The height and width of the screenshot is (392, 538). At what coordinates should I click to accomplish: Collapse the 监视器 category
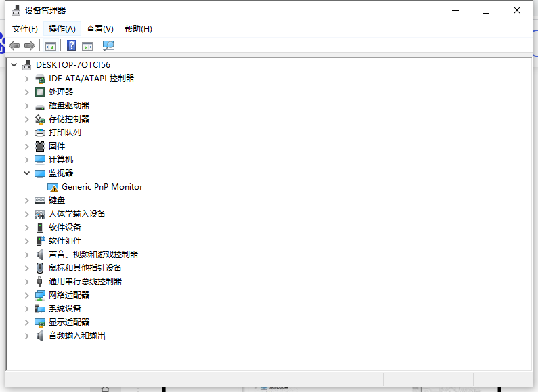pyautogui.click(x=27, y=173)
